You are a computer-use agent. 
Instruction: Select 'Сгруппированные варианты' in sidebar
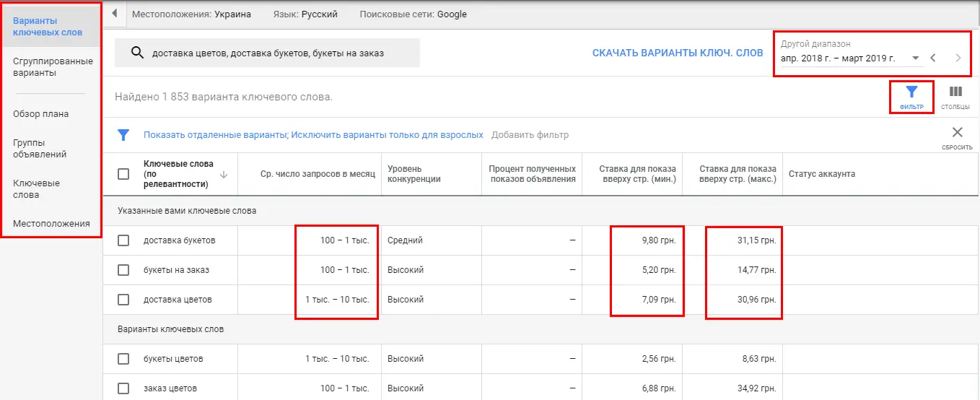53,67
